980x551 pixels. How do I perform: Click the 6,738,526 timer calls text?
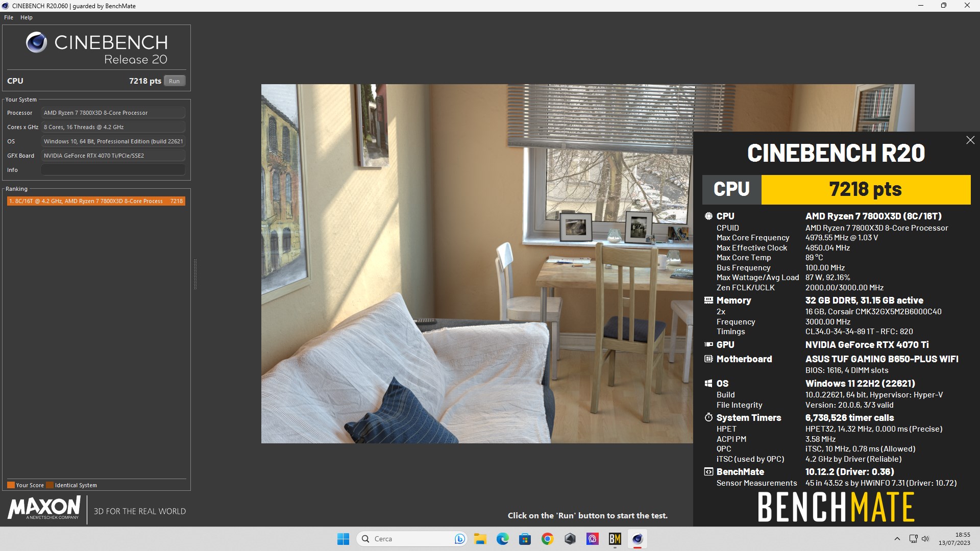[x=849, y=418]
